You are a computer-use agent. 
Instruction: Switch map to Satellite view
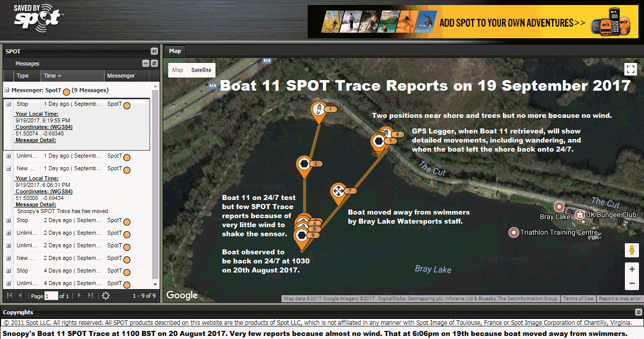pos(201,70)
